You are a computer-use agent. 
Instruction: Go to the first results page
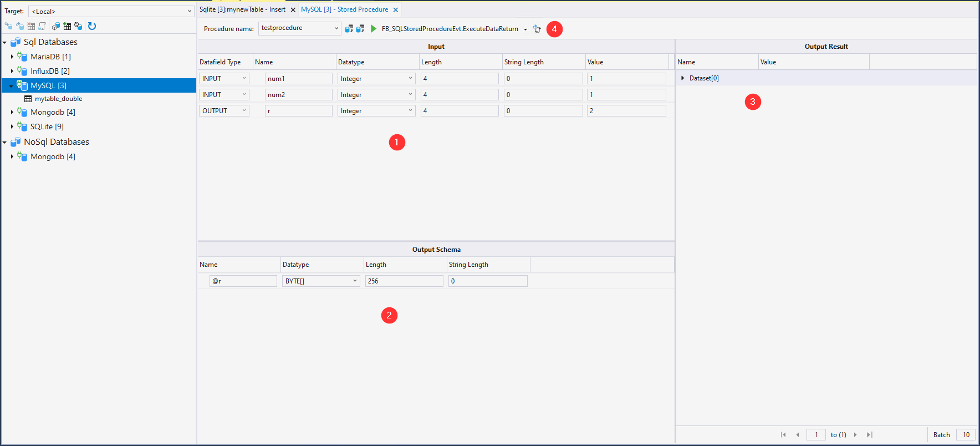[783, 435]
